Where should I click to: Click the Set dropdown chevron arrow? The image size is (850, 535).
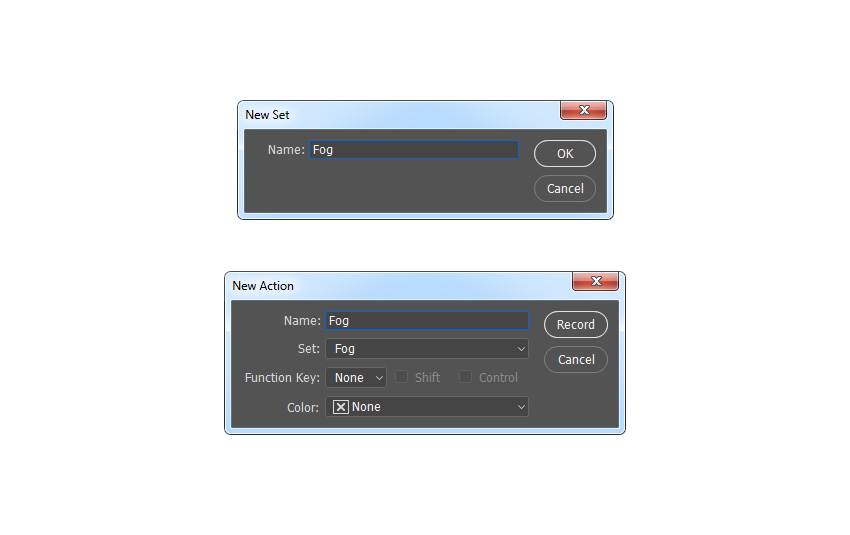point(521,349)
